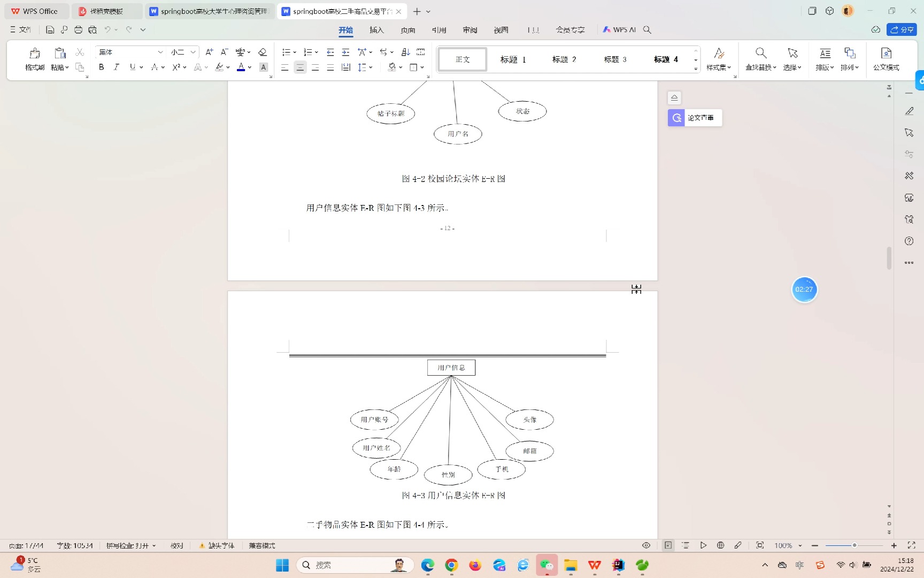
Task: Expand the bullet list dropdown arrow
Action: coord(295,52)
